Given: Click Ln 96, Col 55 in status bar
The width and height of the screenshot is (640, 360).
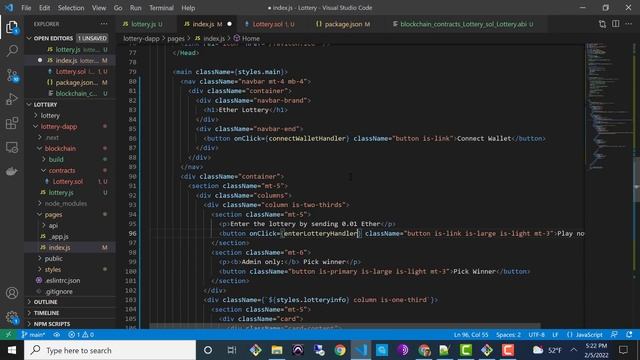Looking at the screenshot, I should (x=471, y=335).
